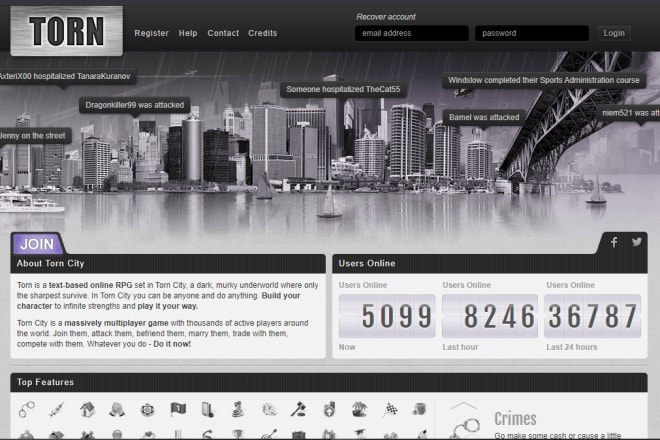
Task: Click the bold 'massively multiplayer game' phrase
Action: (x=116, y=323)
